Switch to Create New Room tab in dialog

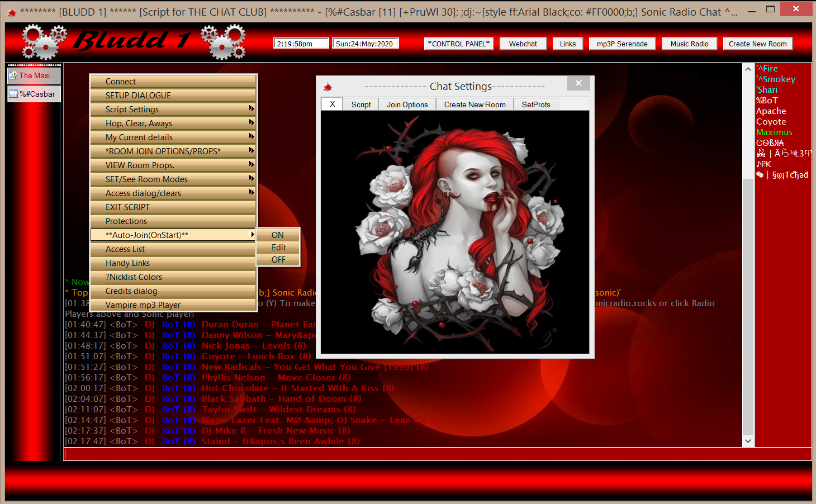(475, 104)
